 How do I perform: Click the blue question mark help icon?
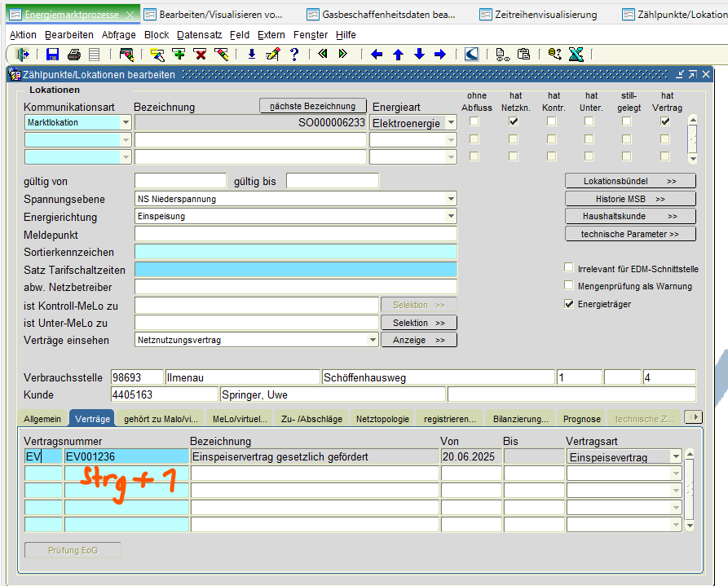pos(293,55)
